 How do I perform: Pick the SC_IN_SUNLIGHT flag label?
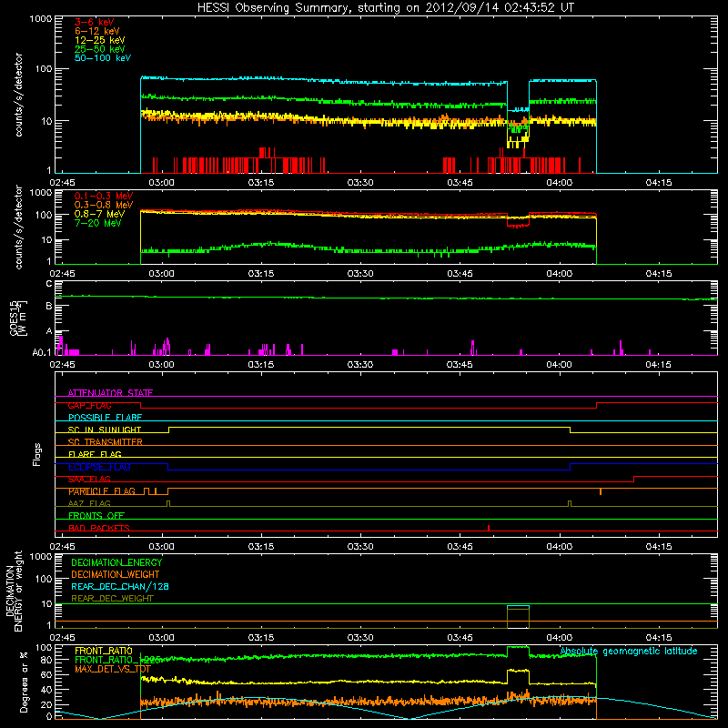[105, 430]
